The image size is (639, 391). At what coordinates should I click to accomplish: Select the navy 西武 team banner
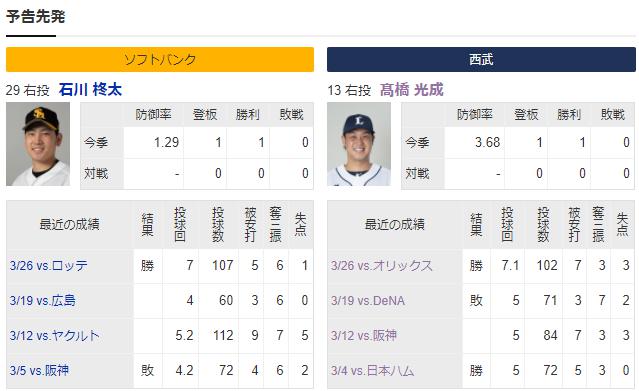click(481, 60)
